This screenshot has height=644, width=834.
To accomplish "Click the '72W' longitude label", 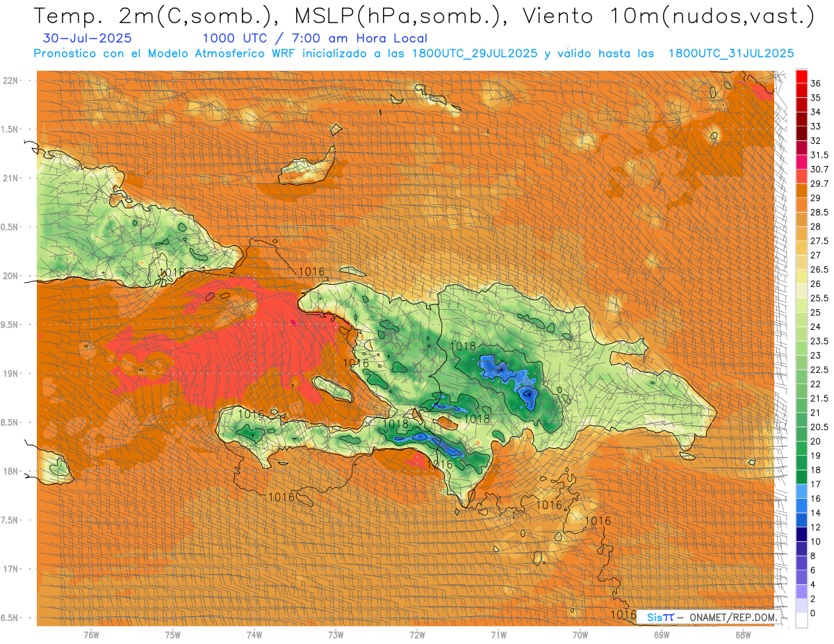I will (x=417, y=635).
